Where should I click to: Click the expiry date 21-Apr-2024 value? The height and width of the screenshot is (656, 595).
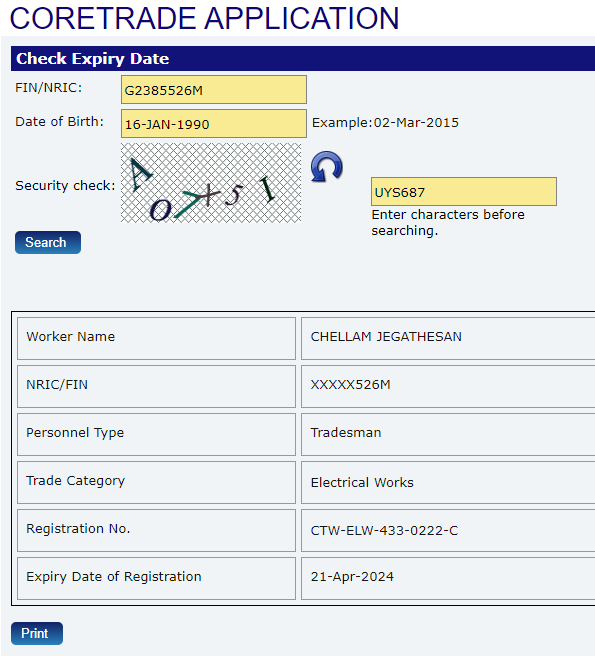click(352, 577)
